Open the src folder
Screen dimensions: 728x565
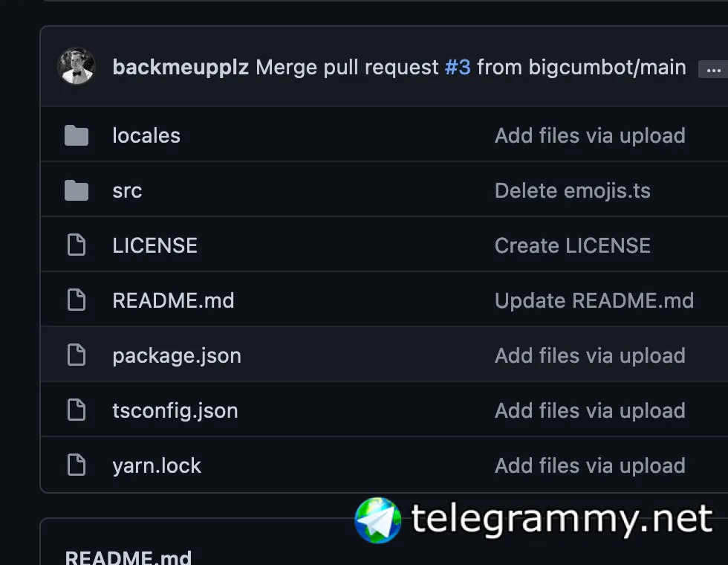pyautogui.click(x=127, y=191)
